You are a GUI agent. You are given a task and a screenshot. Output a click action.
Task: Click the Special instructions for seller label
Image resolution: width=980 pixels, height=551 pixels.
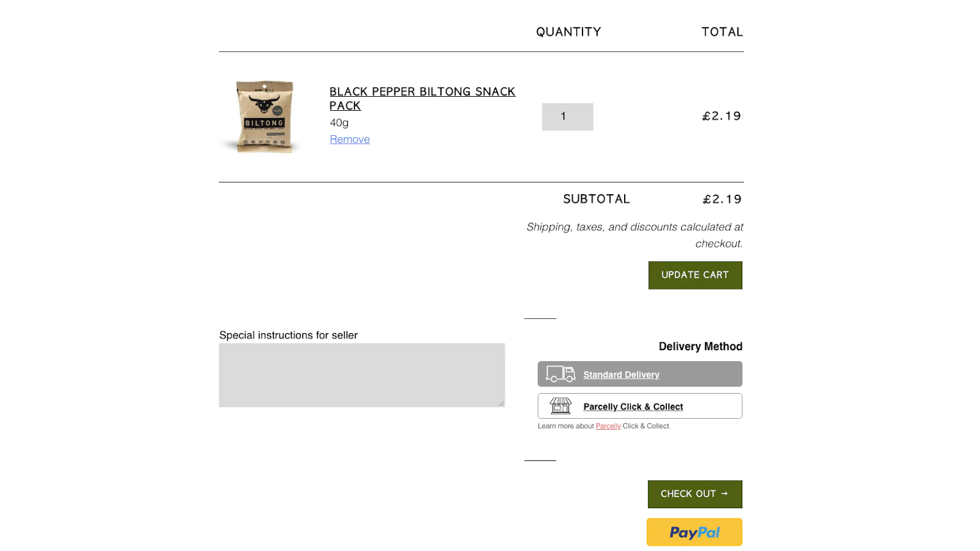tap(288, 335)
